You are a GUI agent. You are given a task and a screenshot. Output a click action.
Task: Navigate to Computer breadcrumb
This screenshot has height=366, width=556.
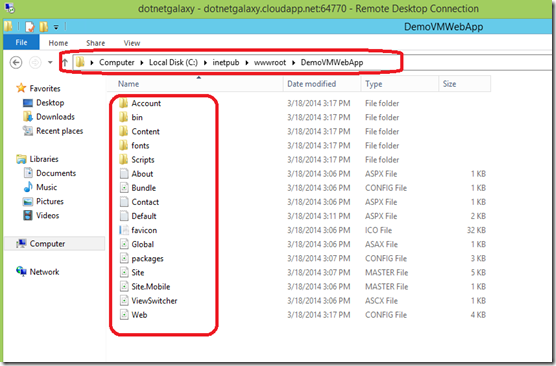pyautogui.click(x=117, y=62)
